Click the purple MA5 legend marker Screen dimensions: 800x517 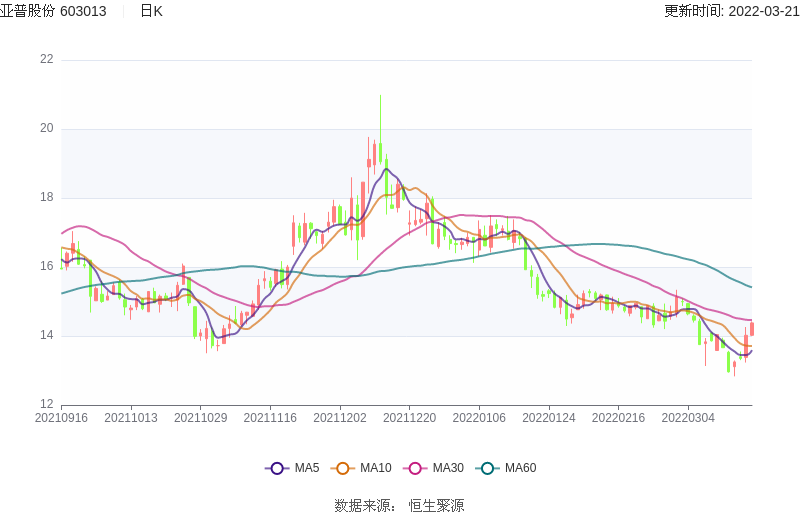(277, 468)
